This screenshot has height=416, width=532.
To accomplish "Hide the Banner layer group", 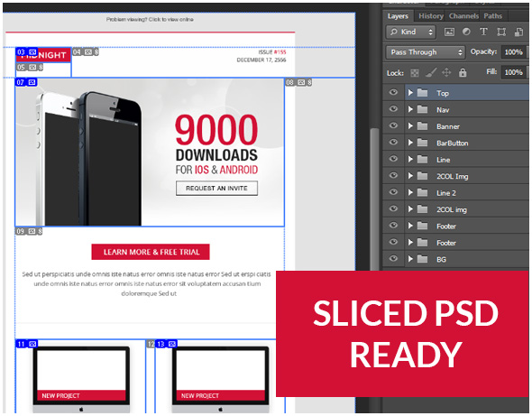I will [393, 125].
